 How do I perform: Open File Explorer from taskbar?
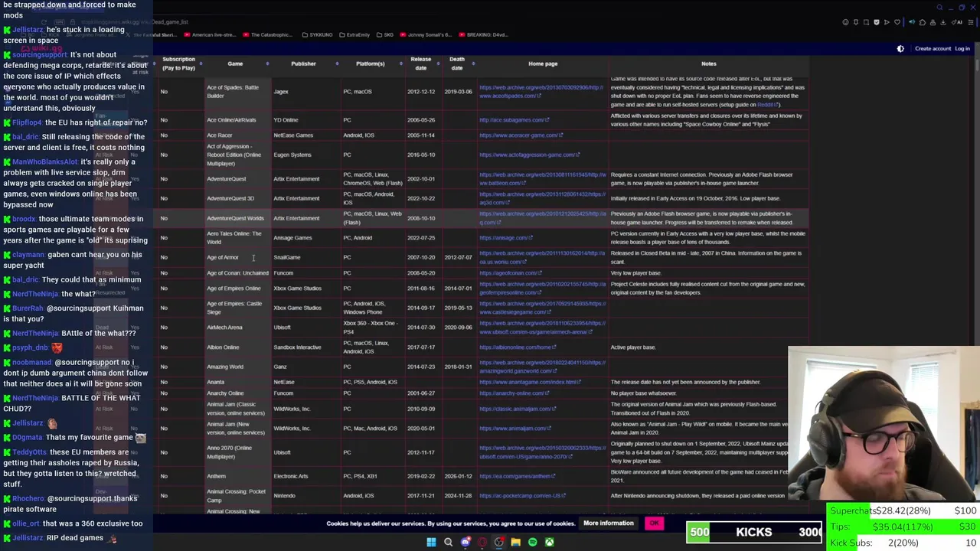coord(515,542)
